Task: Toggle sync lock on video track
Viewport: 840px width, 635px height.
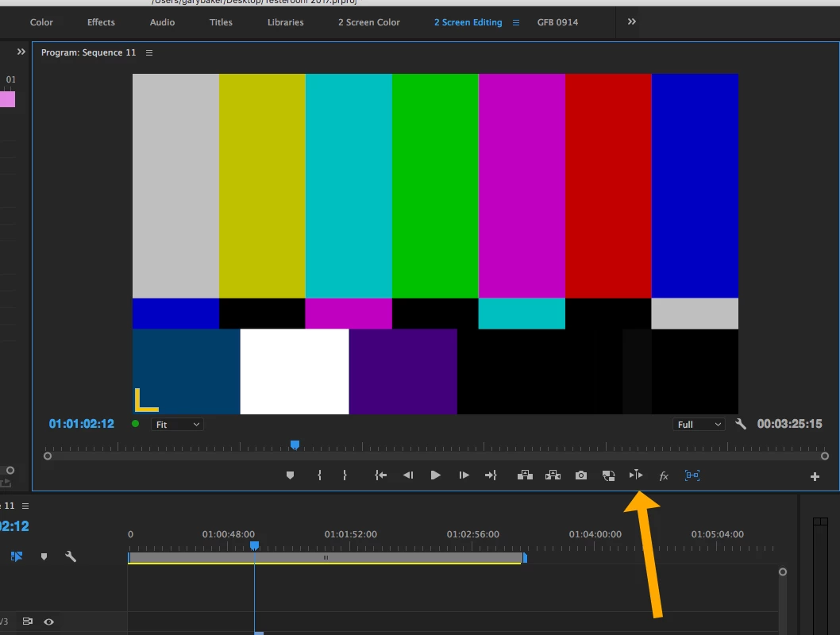Action: click(x=27, y=621)
